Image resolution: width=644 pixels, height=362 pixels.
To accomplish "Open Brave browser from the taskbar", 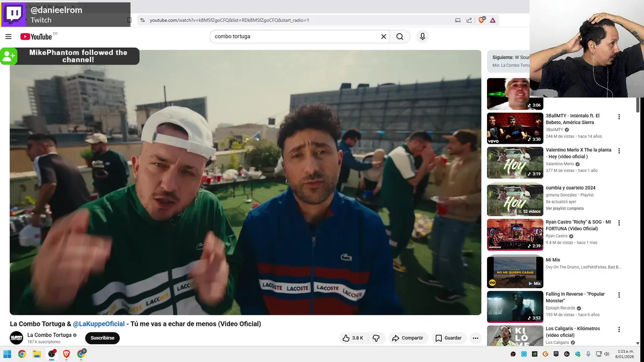I will tap(66, 354).
